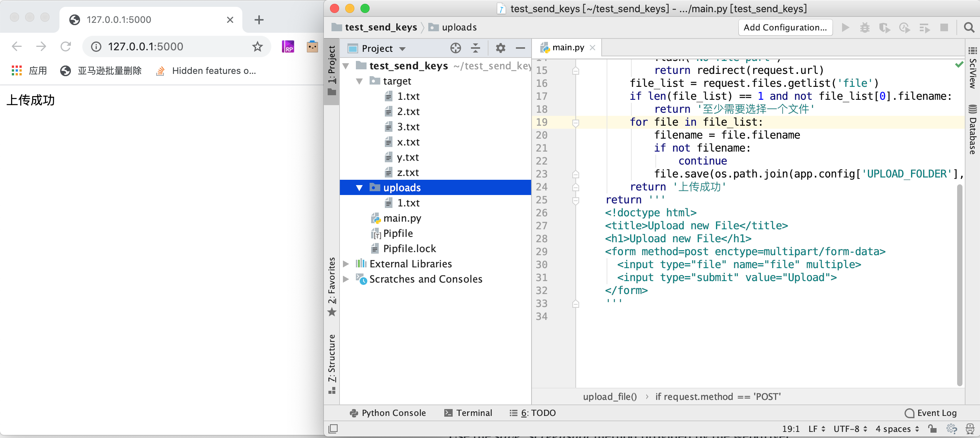Click the run targets list icon
Image resolution: width=980 pixels, height=438 pixels.
click(x=924, y=27)
